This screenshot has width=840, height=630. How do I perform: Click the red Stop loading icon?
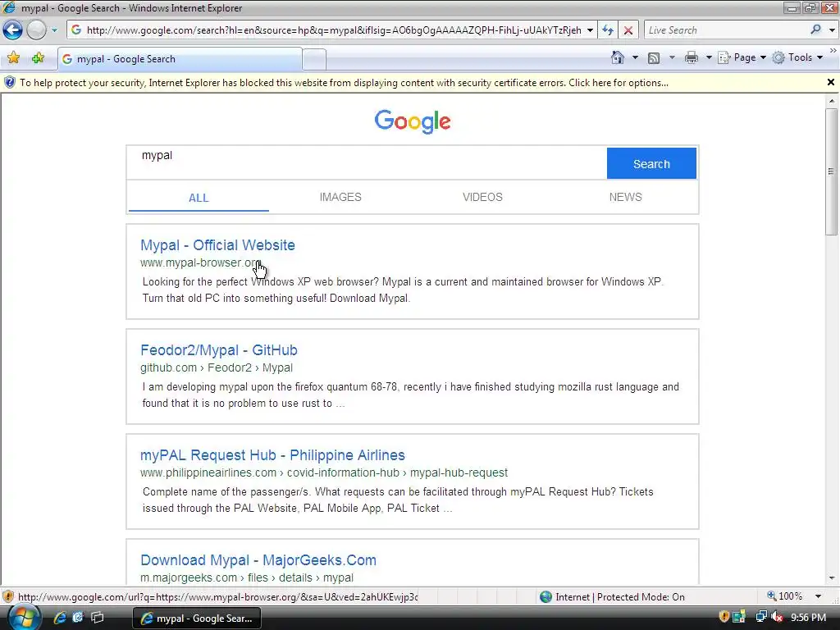628,30
